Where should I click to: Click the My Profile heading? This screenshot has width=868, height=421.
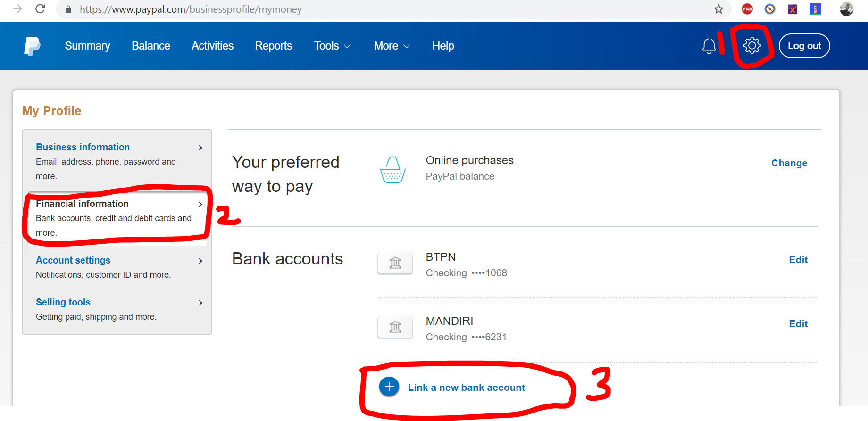point(52,111)
